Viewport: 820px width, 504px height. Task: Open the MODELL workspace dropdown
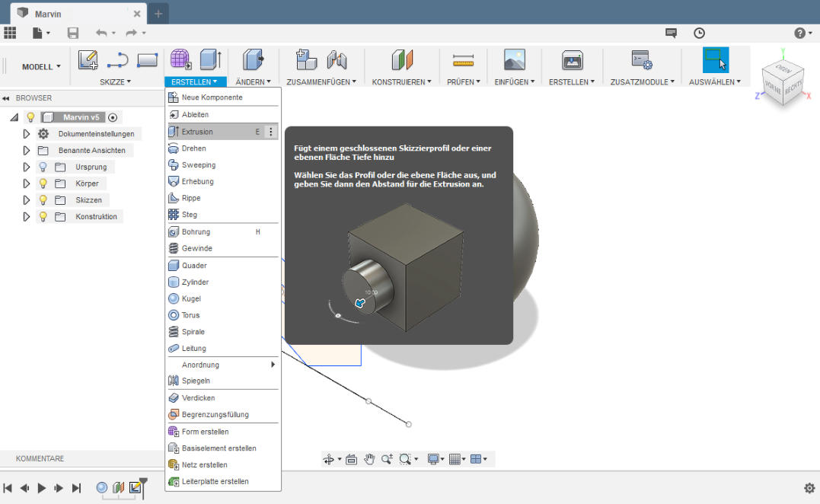click(x=41, y=67)
